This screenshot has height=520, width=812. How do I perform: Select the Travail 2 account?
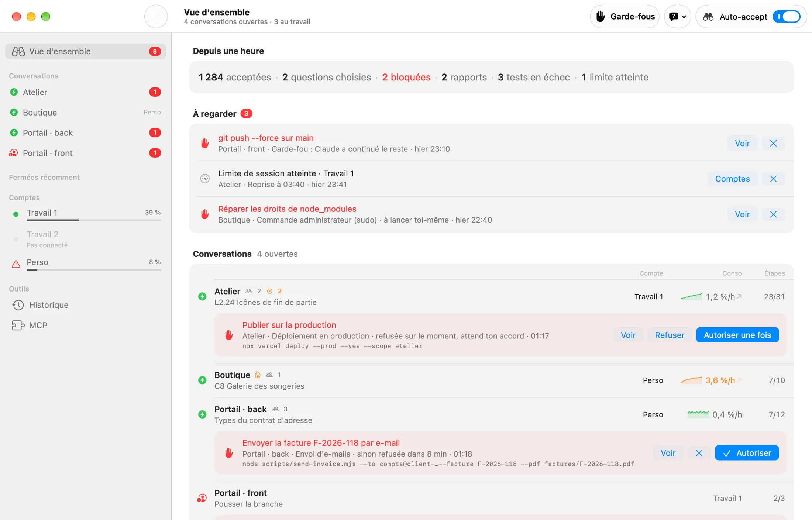pyautogui.click(x=86, y=239)
